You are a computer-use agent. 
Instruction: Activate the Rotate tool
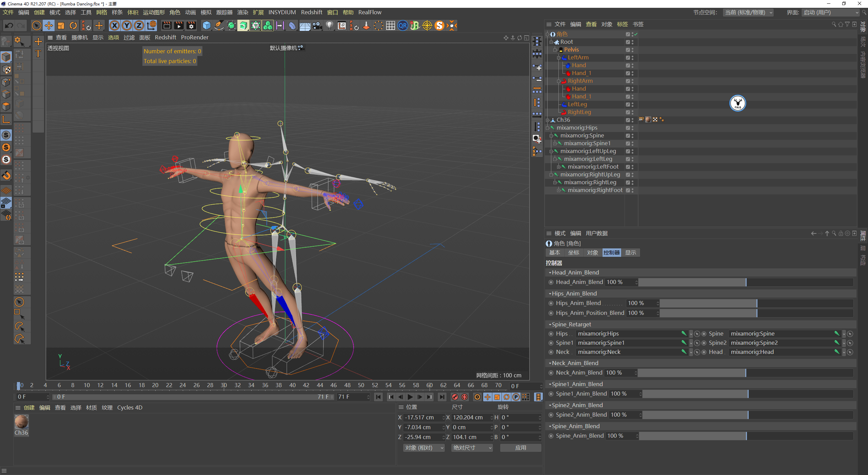[x=73, y=25]
